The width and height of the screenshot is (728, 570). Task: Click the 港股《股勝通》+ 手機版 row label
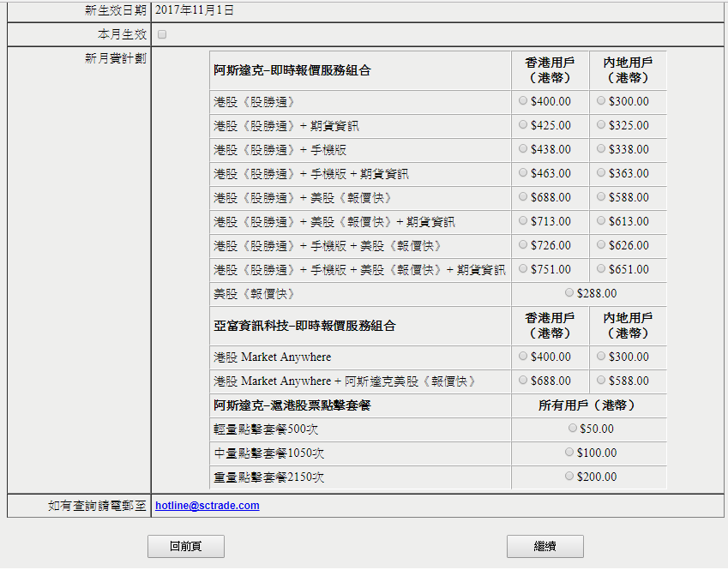(x=280, y=150)
